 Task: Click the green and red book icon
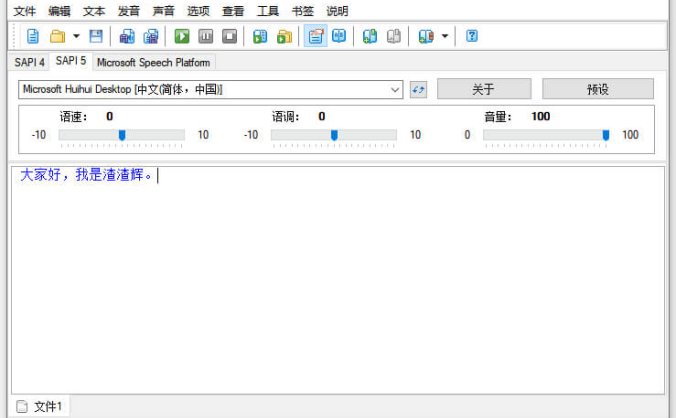point(426,36)
